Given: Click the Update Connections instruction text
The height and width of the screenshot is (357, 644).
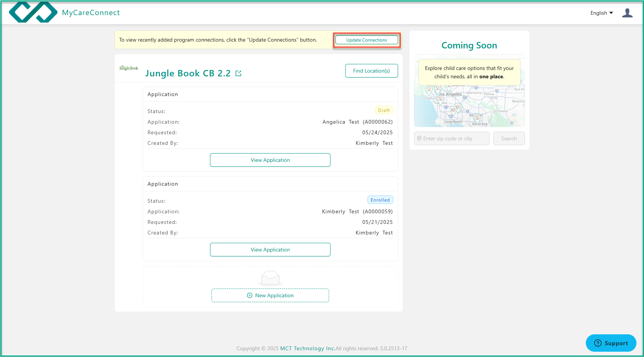Looking at the screenshot, I should pyautogui.click(x=218, y=40).
